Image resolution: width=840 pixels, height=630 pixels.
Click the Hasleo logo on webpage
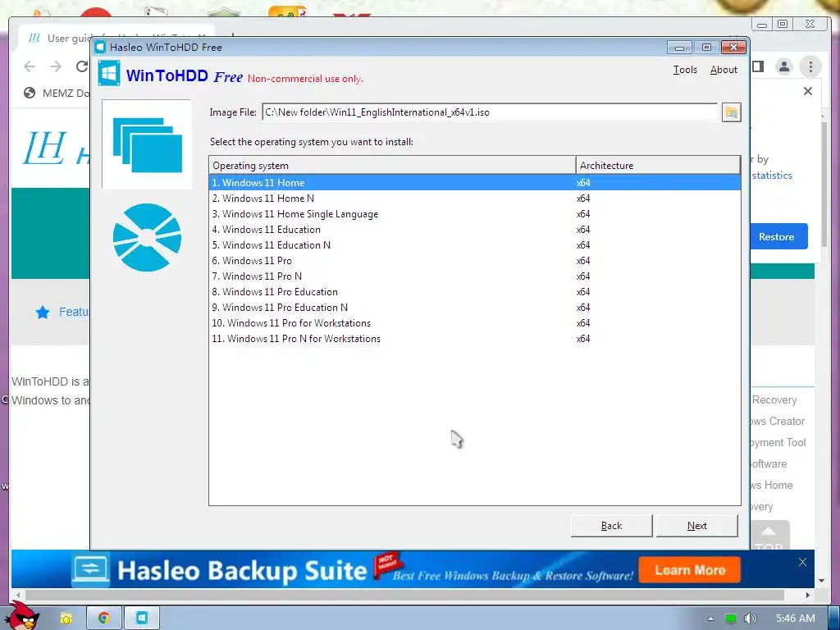click(56, 148)
